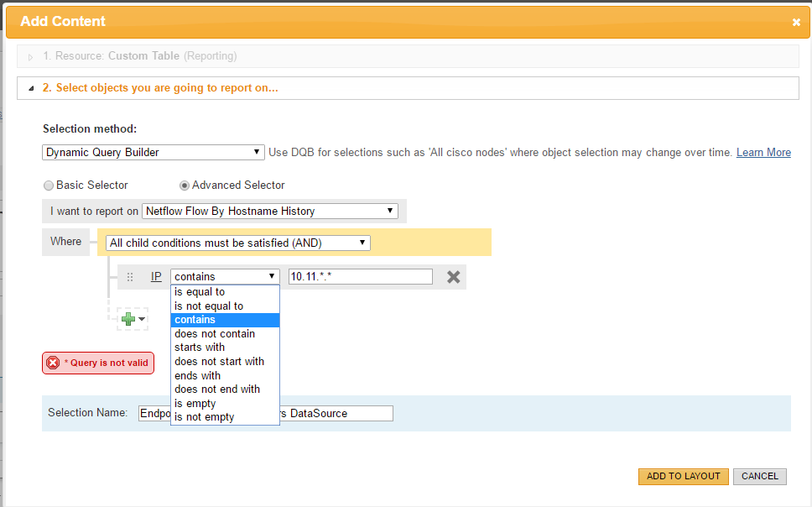Select the Basic Selector radio button
This screenshot has height=507, width=812.
(49, 186)
